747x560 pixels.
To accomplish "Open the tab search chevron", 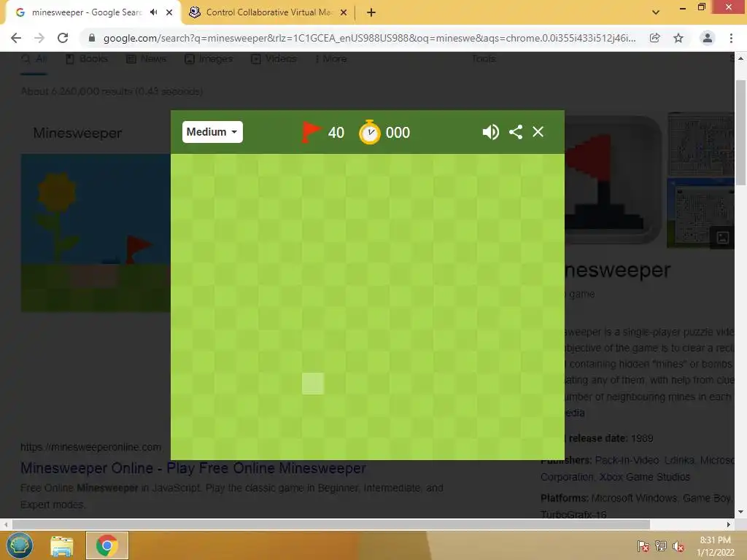I will point(656,12).
